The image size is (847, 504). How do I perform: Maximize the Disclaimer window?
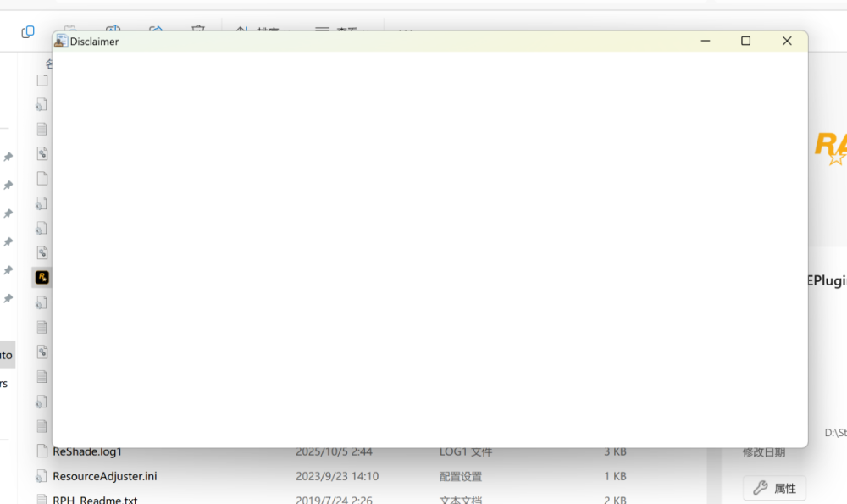(x=745, y=41)
